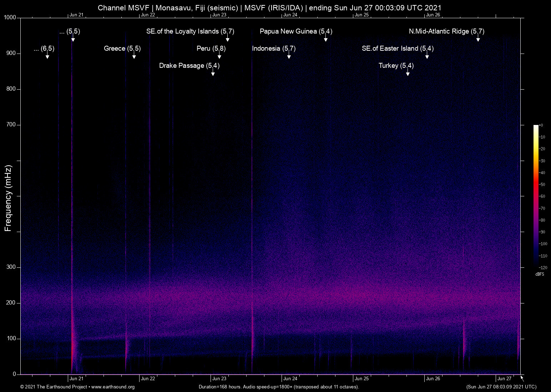Open the www.earthsound.org copyright link

(x=113, y=387)
